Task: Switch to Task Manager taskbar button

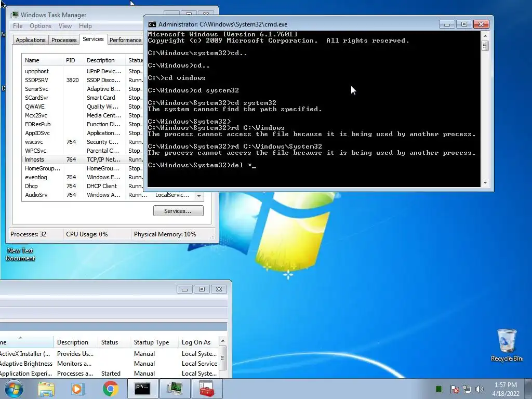Action: [x=175, y=389]
